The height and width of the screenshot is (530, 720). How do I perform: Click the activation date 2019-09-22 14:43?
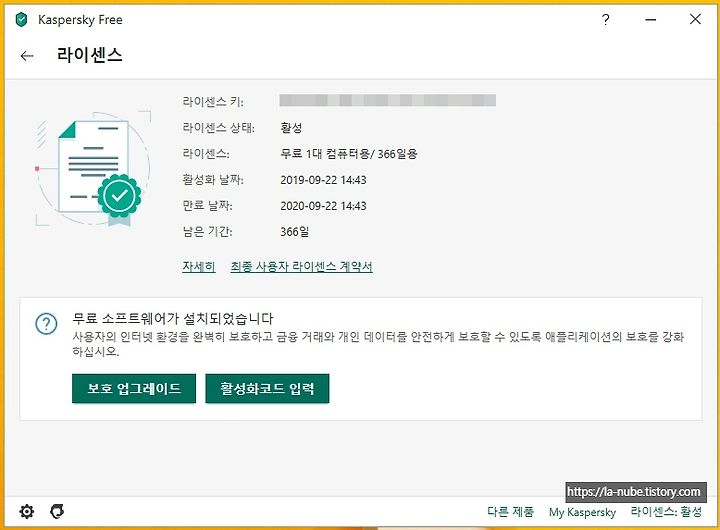click(x=323, y=180)
